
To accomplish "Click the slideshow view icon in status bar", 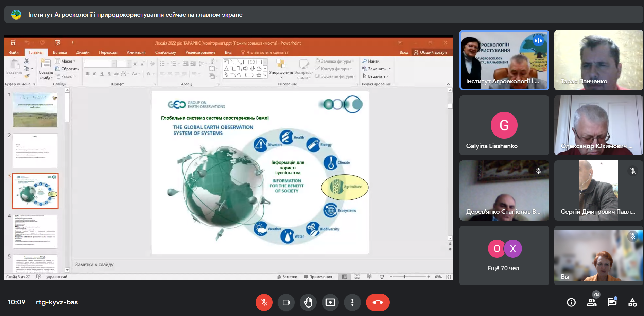I will [382, 277].
